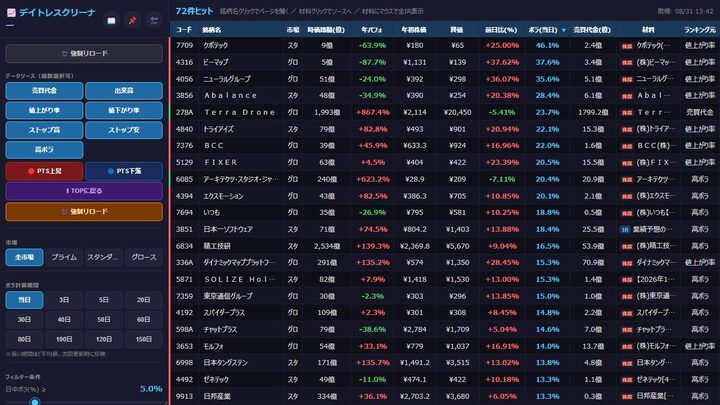Click the red source badge in FIXER row
The image size is (720, 405).
pyautogui.click(x=626, y=163)
